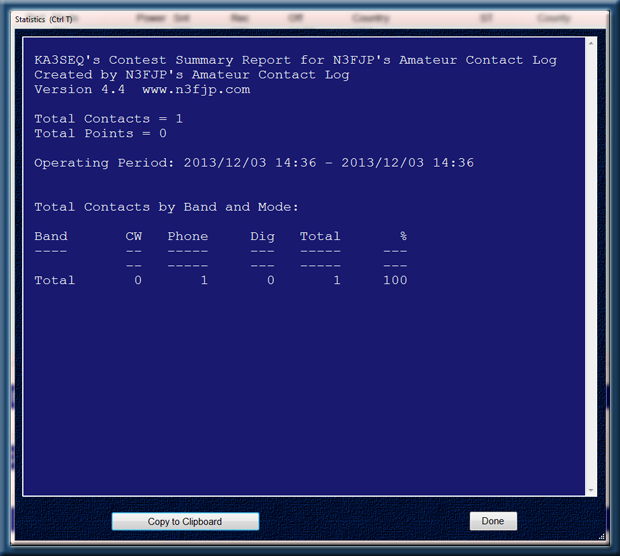The width and height of the screenshot is (620, 556).
Task: Click the 'CW' column header
Action: (134, 236)
